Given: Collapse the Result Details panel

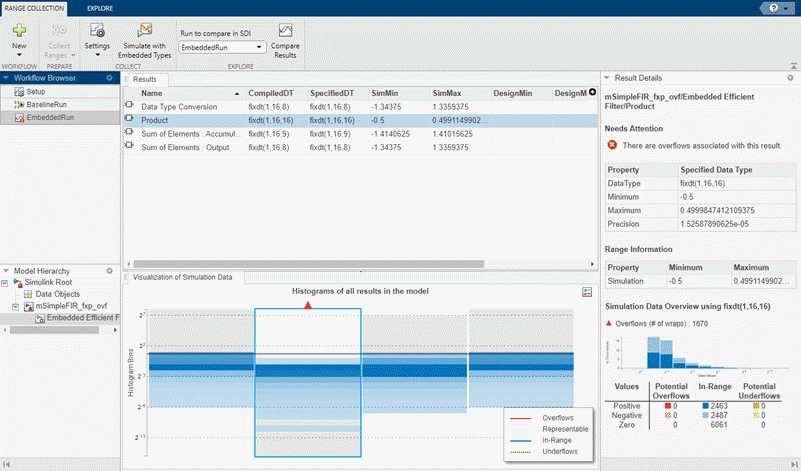Looking at the screenshot, I should (606, 77).
